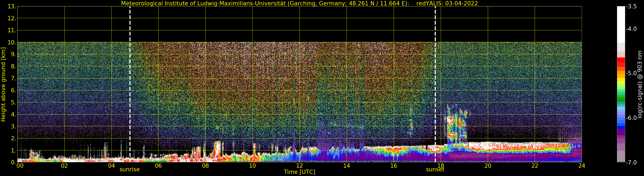
Task: Click the colorbar tick value -7.0
Action: [631, 163]
